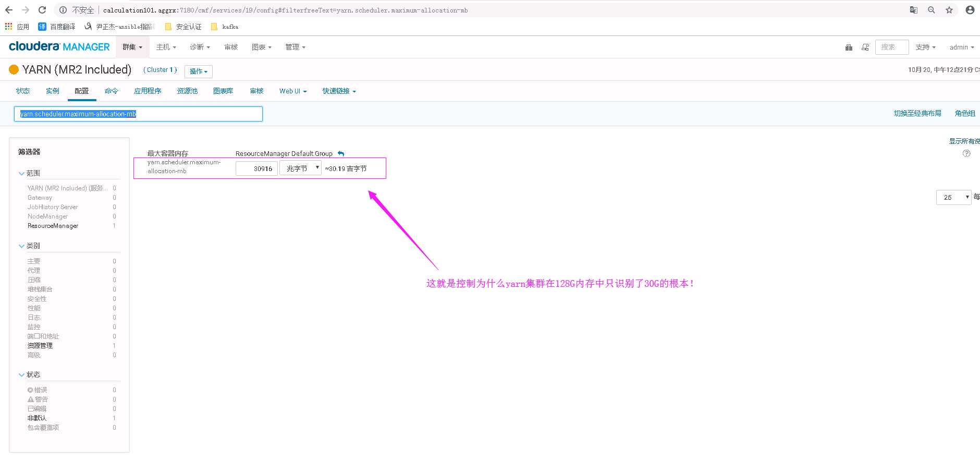Screen dimensions: 980x460
Task: Open the 审核 top navigation item
Action: (x=231, y=47)
